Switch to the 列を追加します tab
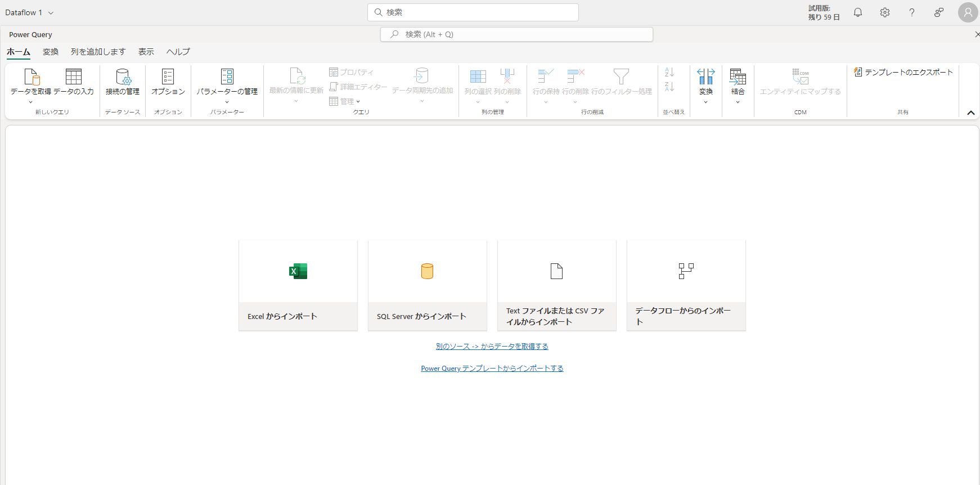The width and height of the screenshot is (980, 485). [x=98, y=52]
